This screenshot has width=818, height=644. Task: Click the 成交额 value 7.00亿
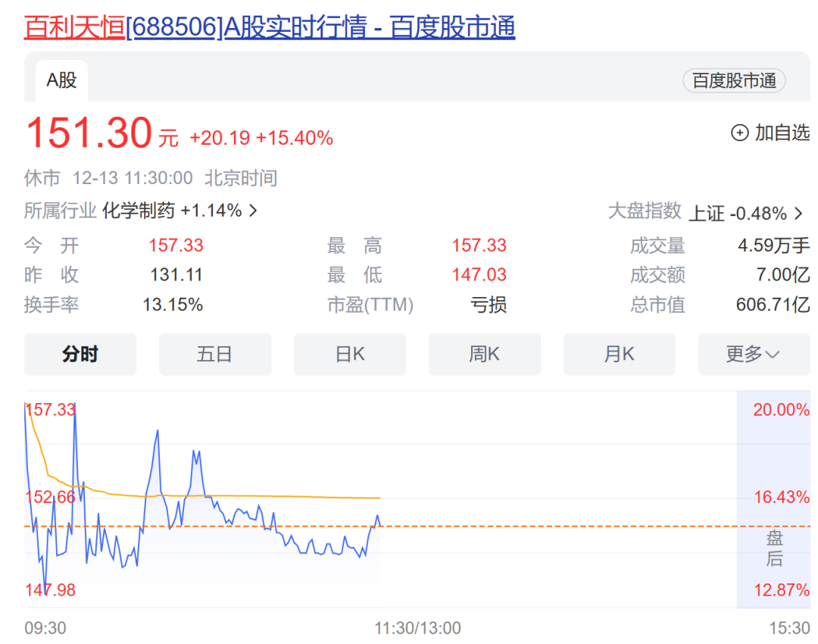(x=783, y=275)
